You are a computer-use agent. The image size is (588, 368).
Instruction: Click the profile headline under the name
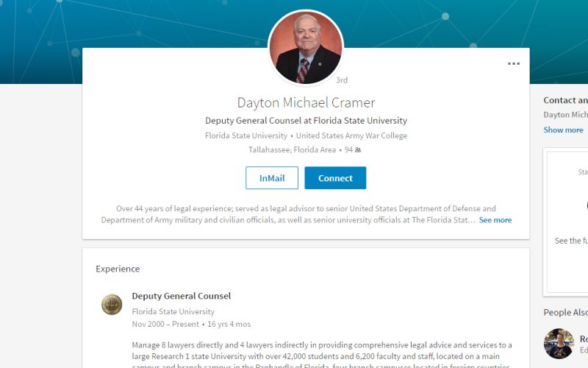pos(306,121)
